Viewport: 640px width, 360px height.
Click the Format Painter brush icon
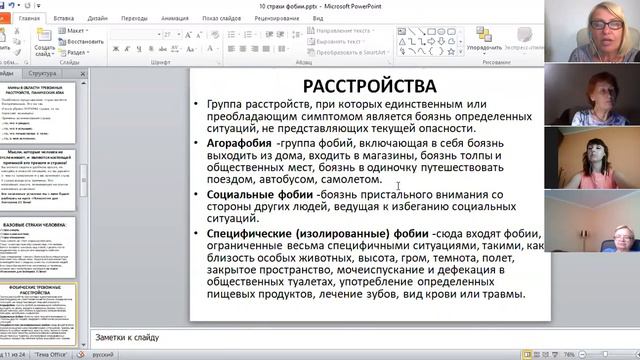pyautogui.click(x=17, y=52)
